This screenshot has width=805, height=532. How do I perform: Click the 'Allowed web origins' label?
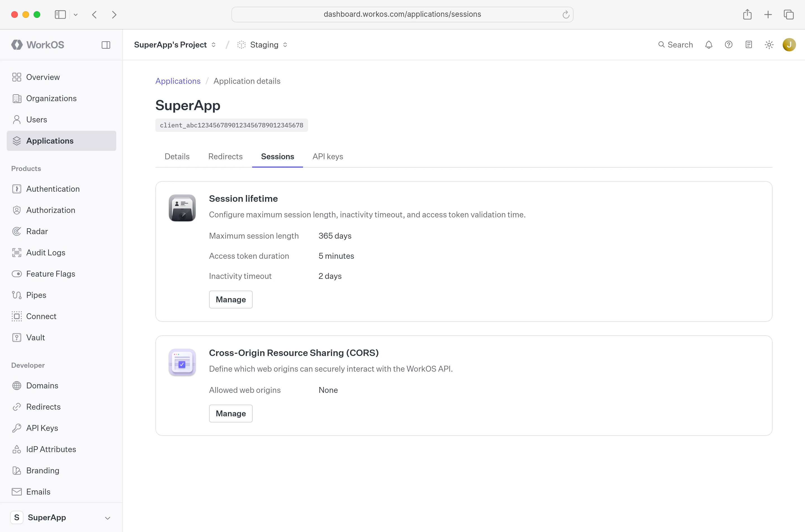pos(245,390)
